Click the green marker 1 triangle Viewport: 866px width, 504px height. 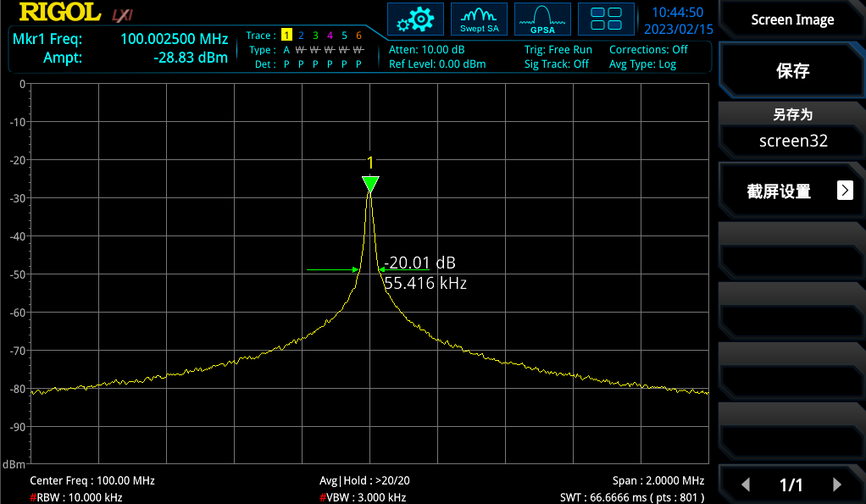[370, 184]
